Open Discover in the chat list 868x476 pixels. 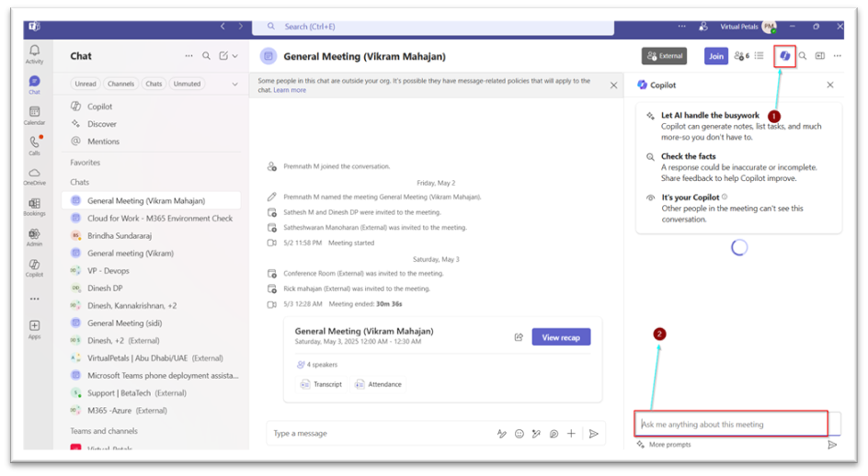tap(151, 124)
